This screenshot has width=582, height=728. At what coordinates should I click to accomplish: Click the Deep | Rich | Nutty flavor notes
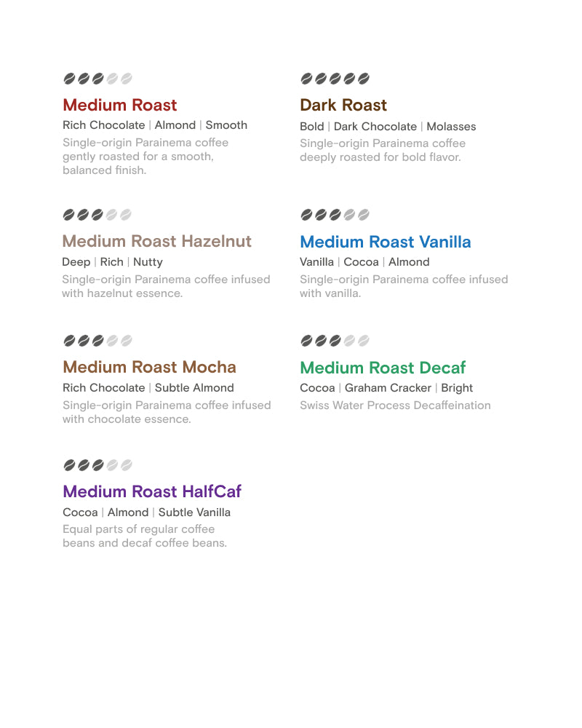point(113,262)
